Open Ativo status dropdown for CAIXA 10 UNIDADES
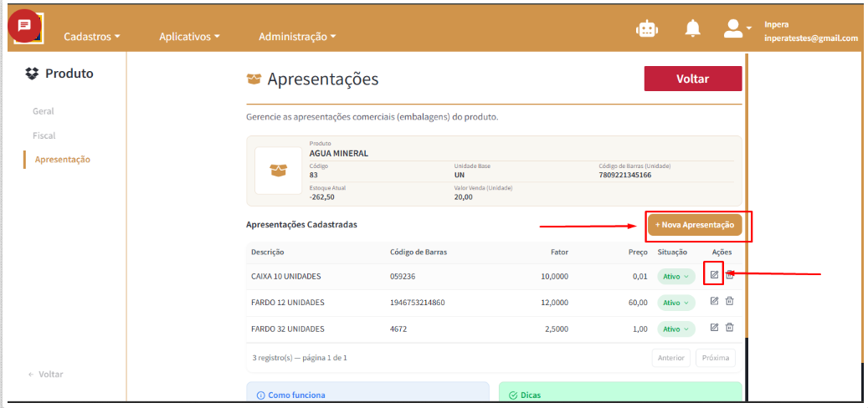Image resolution: width=868 pixels, height=408 pixels. (676, 277)
